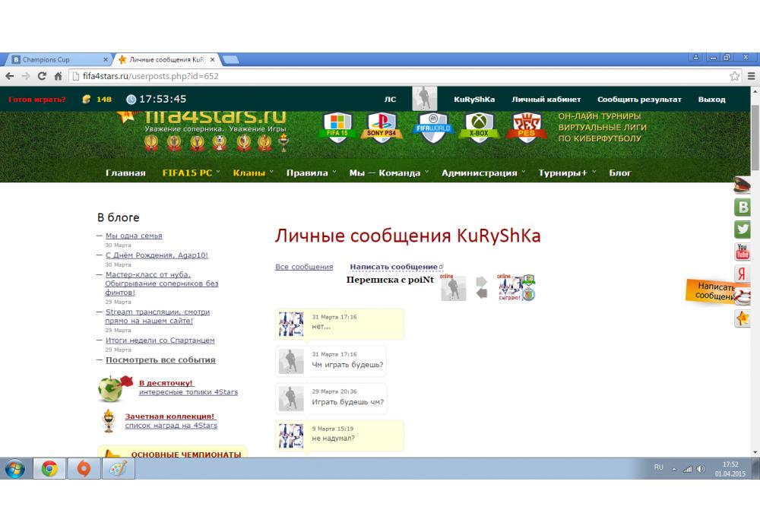Open Мастер-класс от нуба blog post
The image size is (760, 532).
(161, 283)
